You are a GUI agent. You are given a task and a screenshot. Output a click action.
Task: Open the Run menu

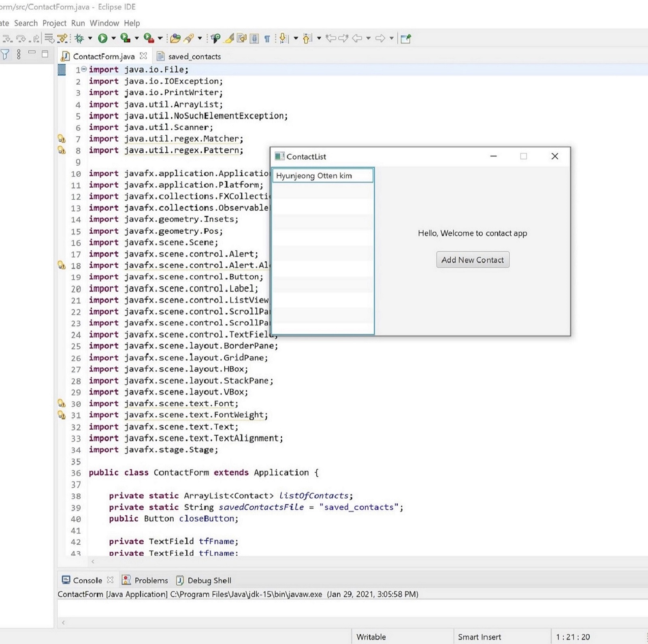[78, 23]
